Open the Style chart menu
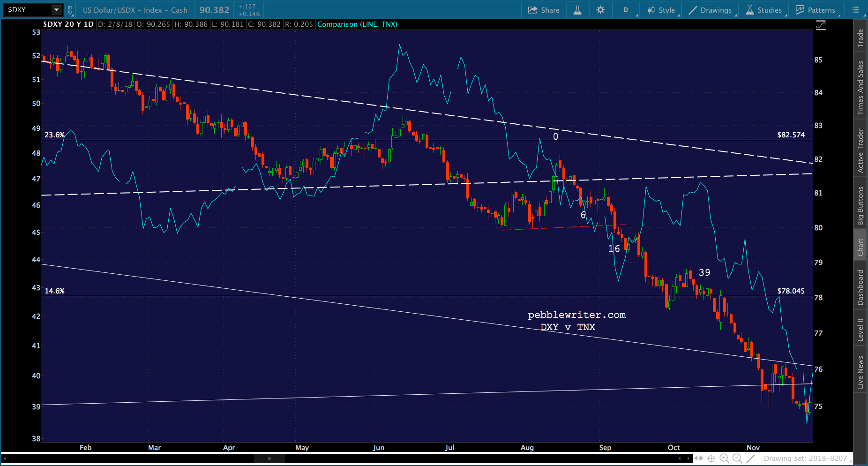The width and height of the screenshot is (868, 466). (661, 10)
